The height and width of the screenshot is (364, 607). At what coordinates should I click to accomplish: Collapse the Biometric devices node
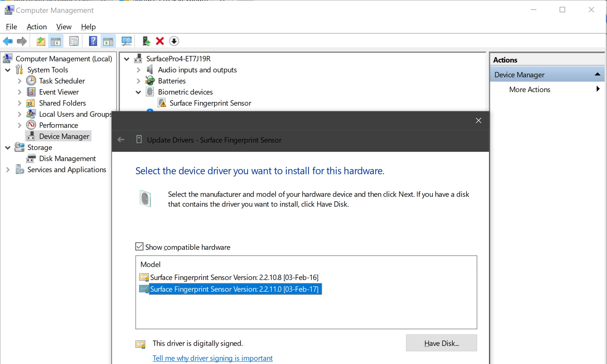click(x=138, y=92)
